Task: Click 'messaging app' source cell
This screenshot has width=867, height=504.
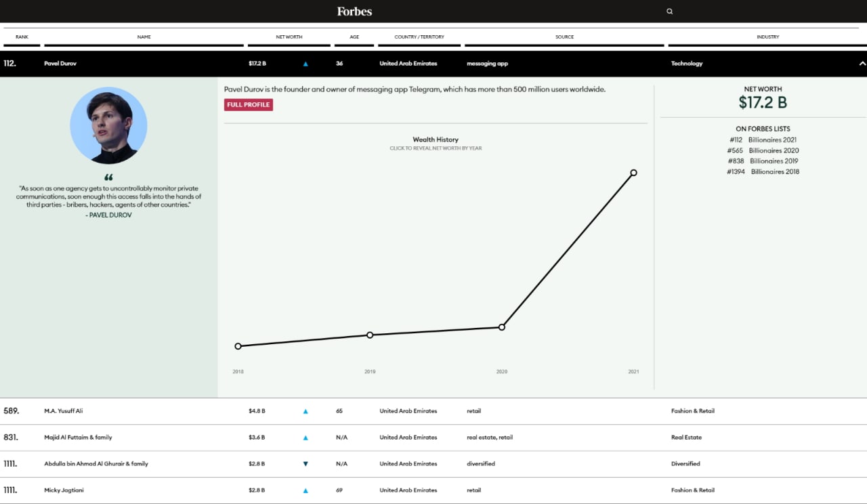Action: [x=487, y=64]
